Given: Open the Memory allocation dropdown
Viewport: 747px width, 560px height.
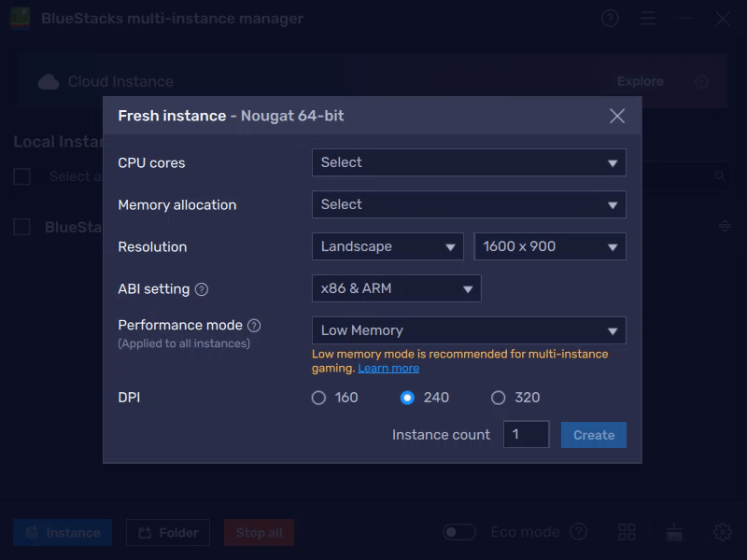Looking at the screenshot, I should (x=468, y=204).
